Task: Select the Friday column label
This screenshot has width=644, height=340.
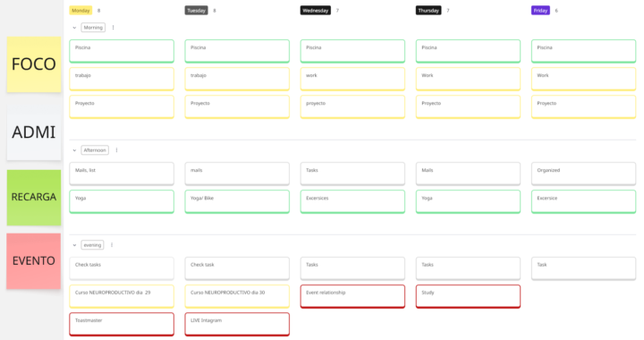Action: [540, 11]
